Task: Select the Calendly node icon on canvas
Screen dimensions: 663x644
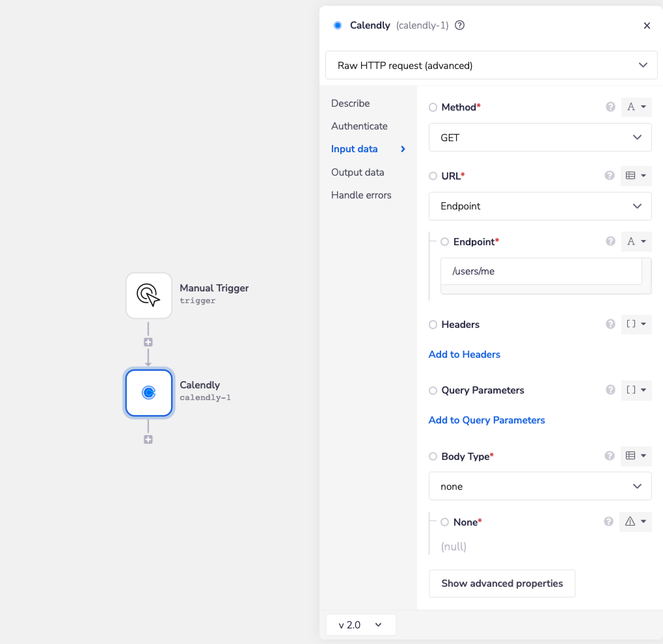Action: [148, 393]
